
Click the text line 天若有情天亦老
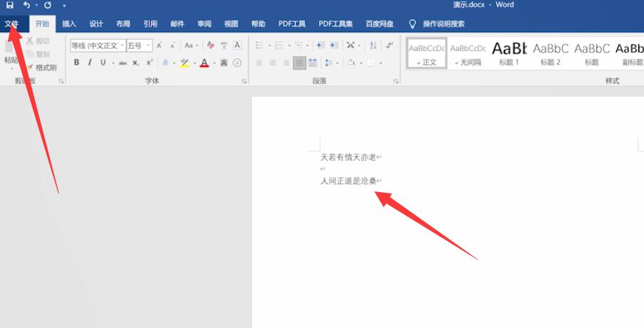[348, 157]
